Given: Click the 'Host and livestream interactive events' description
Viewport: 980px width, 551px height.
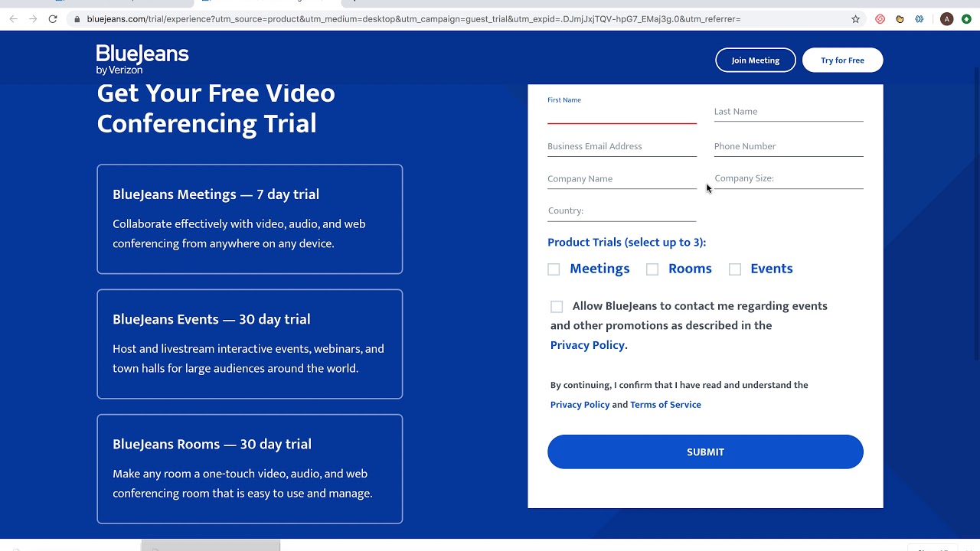Looking at the screenshot, I should pos(248,359).
